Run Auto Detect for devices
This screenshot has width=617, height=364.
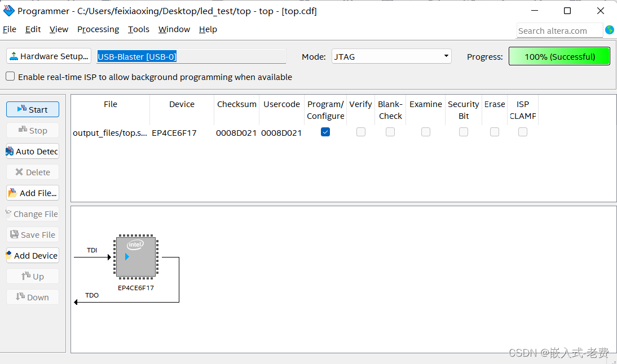(x=33, y=152)
